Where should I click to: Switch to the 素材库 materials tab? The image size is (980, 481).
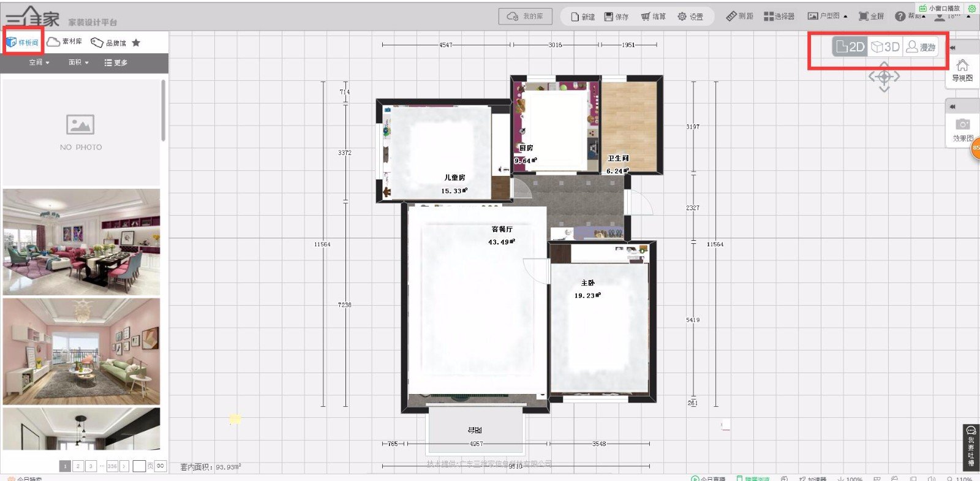tap(64, 42)
